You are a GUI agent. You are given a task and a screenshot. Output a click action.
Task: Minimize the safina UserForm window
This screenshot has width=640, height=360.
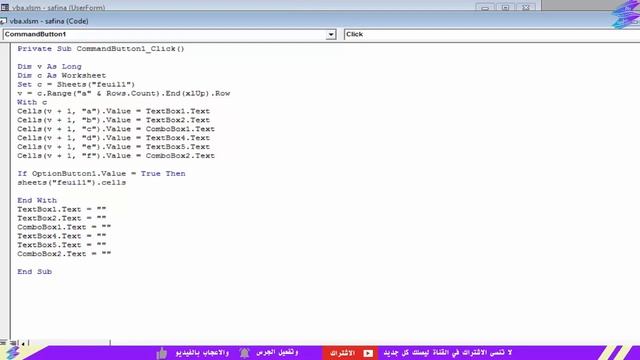(484, 7)
